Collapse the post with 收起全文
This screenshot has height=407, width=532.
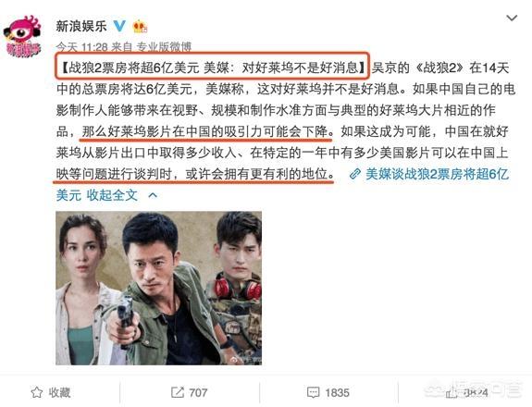112,195
